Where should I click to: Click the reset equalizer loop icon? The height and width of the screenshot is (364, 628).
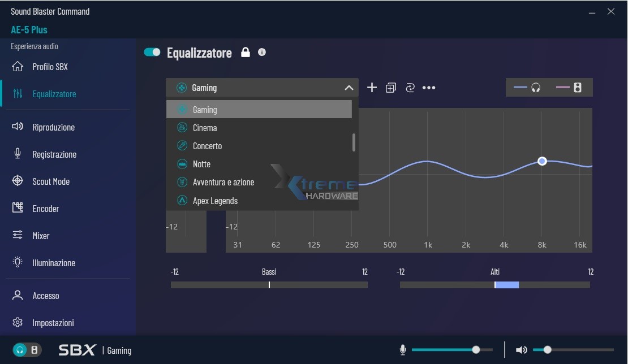[x=410, y=88]
